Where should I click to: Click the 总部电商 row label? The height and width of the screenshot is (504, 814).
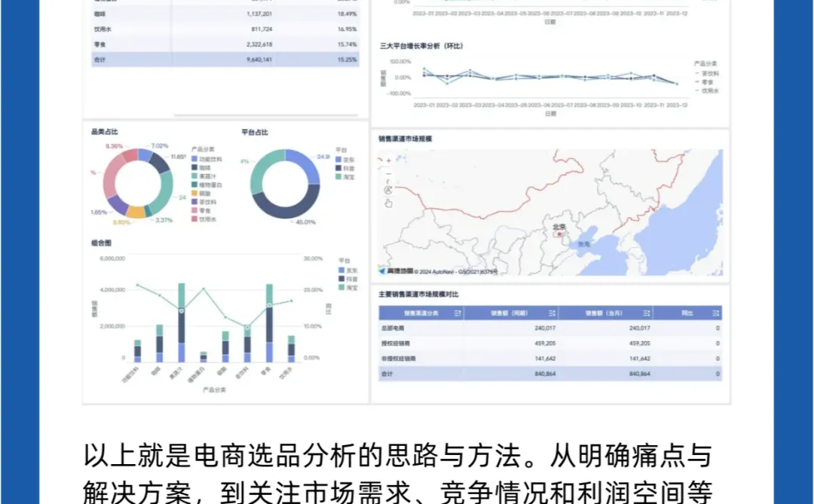pyautogui.click(x=393, y=328)
